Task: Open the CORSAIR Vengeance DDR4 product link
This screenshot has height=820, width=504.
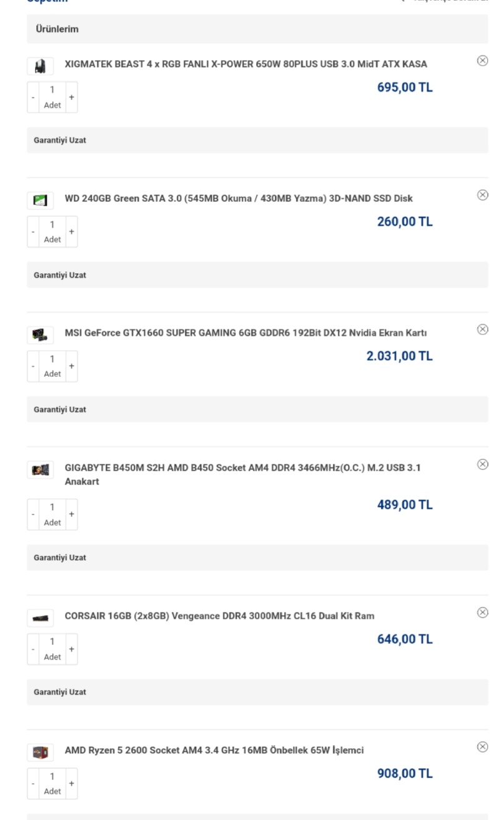Action: pyautogui.click(x=219, y=616)
